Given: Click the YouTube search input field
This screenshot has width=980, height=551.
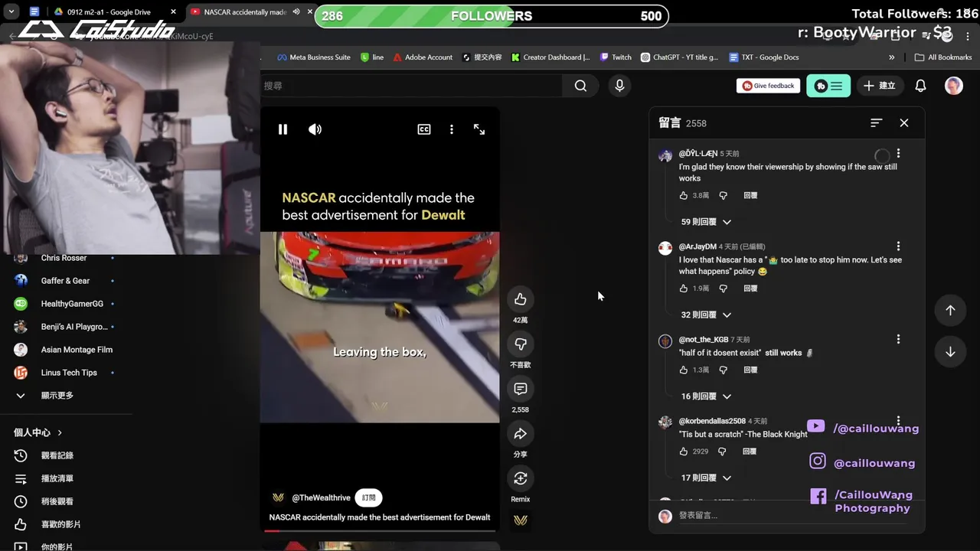Looking at the screenshot, I should click(411, 86).
